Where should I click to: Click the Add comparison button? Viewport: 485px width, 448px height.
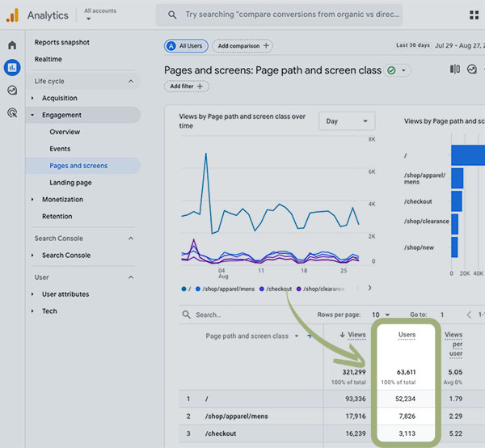(242, 46)
